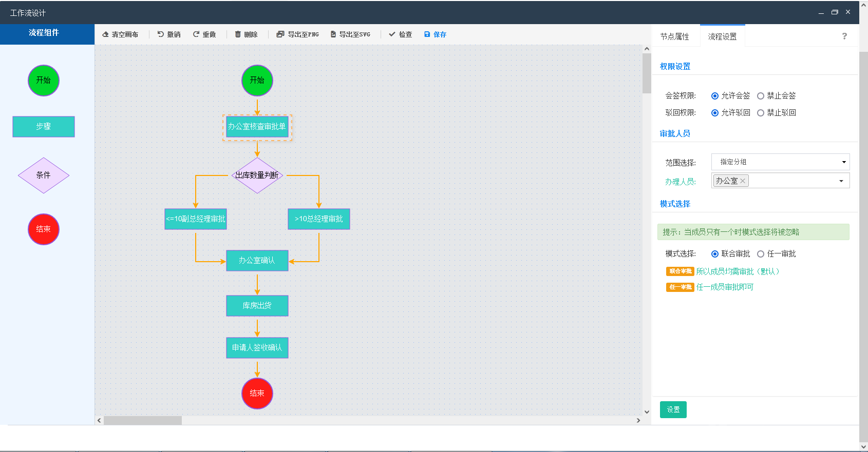The width and height of the screenshot is (868, 452).
Task: Switch mode to 任一审批 radio
Action: click(x=761, y=254)
